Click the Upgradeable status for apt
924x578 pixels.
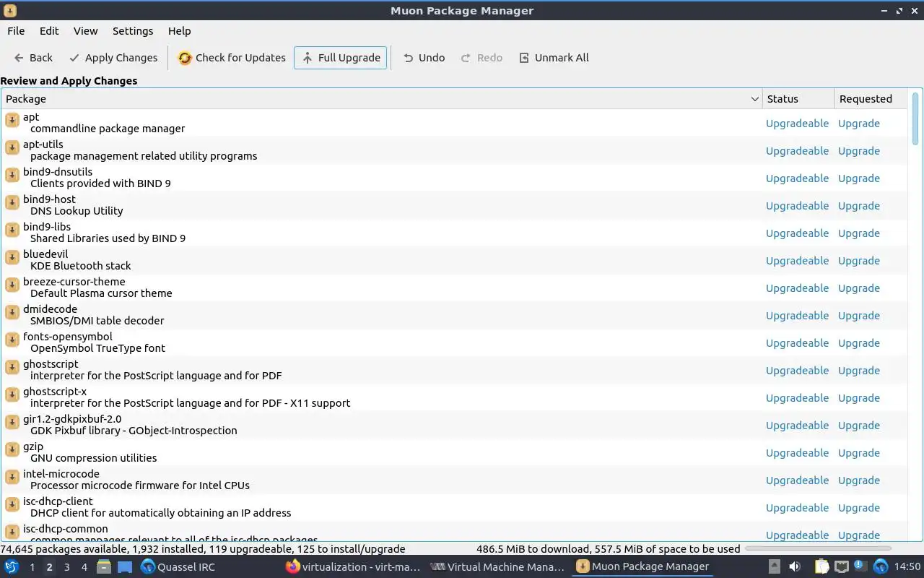coord(797,124)
